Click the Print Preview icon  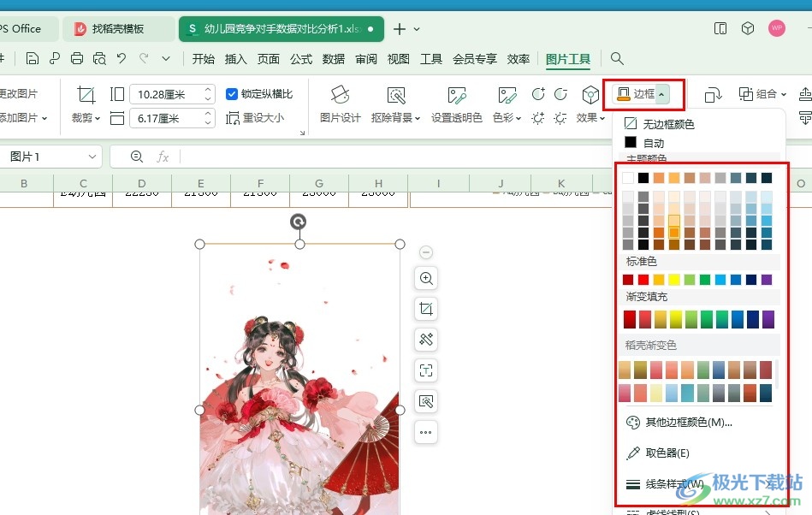click(x=99, y=58)
